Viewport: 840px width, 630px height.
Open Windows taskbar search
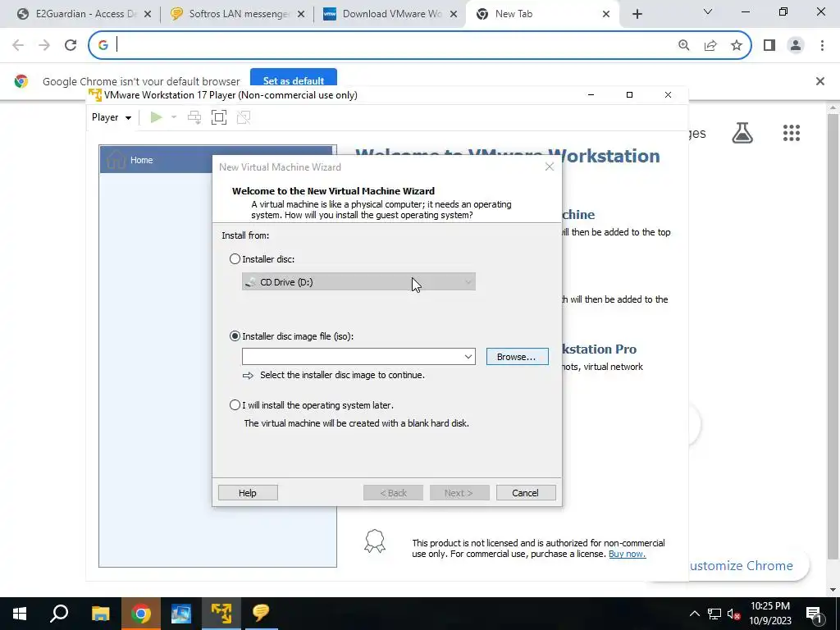59,614
